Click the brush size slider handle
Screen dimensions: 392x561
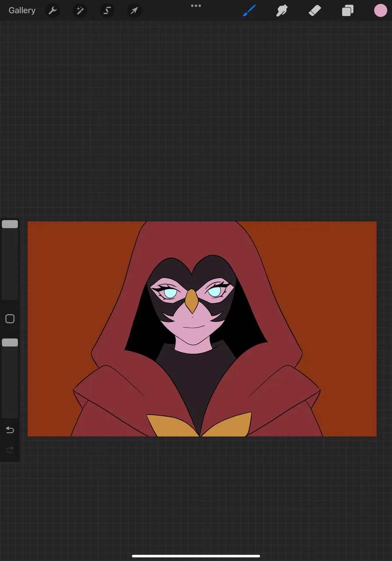(x=10, y=224)
